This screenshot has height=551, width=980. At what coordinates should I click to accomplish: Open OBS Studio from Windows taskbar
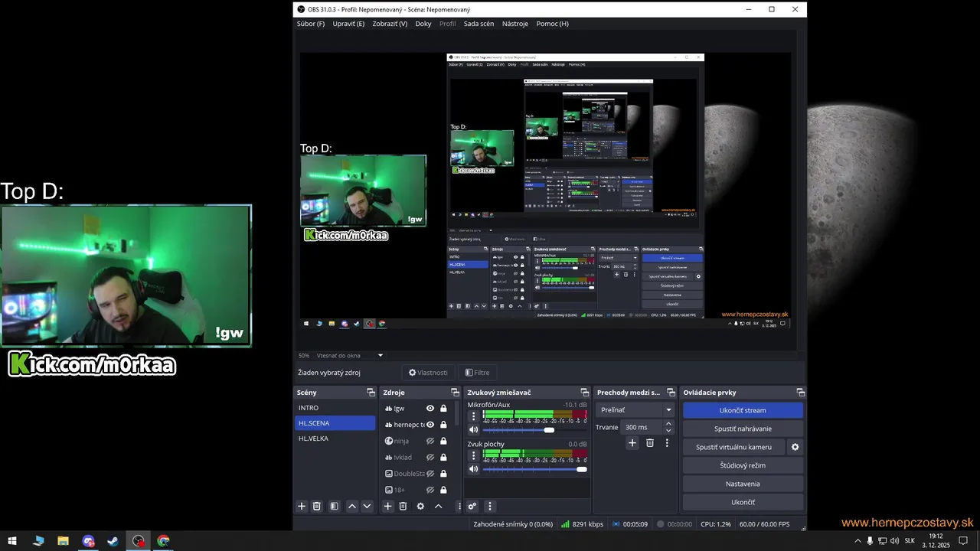(x=138, y=541)
